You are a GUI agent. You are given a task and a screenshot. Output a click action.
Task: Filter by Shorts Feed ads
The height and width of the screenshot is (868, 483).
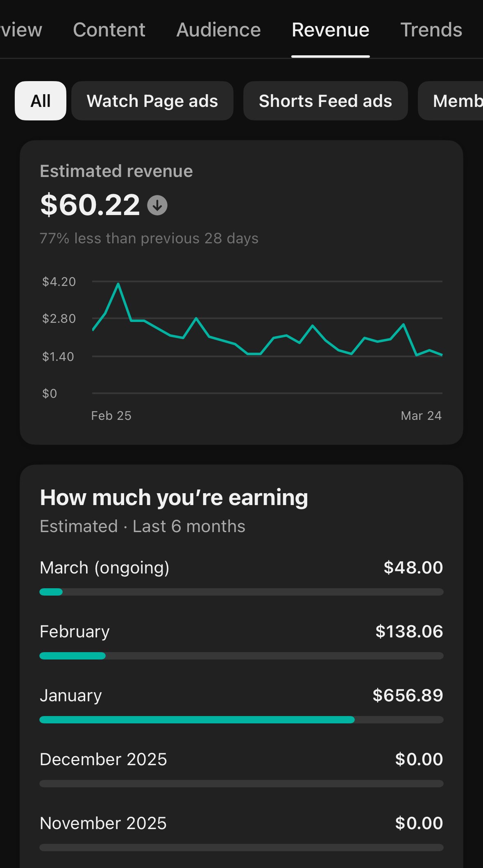click(325, 101)
